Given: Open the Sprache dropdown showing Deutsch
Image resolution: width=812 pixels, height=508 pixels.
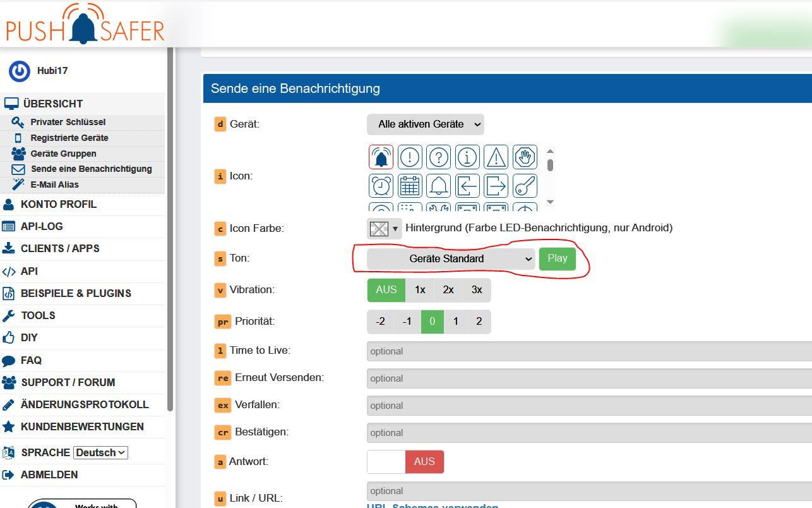Looking at the screenshot, I should point(101,452).
